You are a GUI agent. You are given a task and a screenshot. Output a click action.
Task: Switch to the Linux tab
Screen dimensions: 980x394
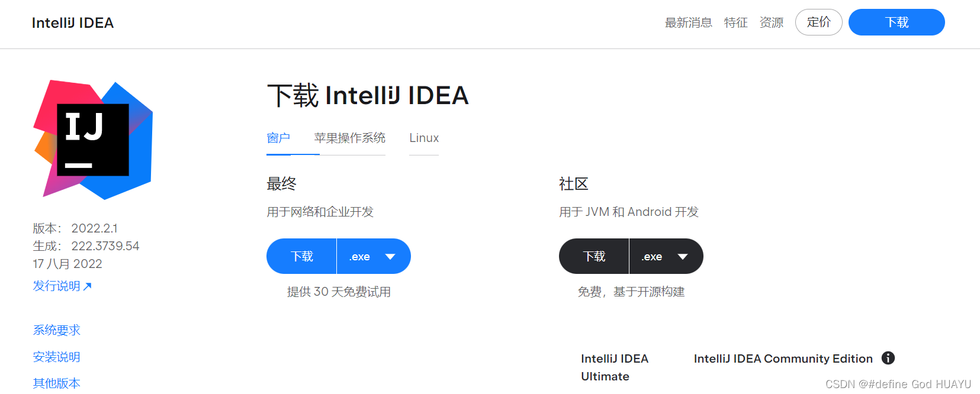coord(423,137)
